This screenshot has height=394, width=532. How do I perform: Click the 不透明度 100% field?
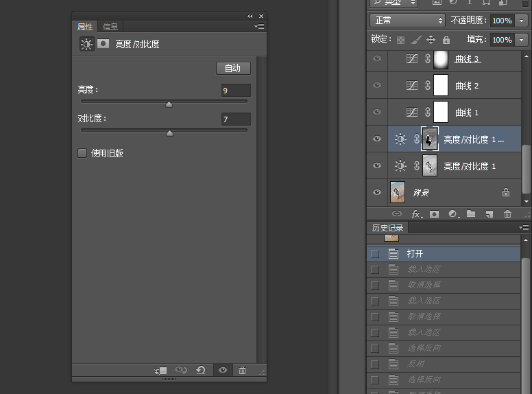pos(502,21)
